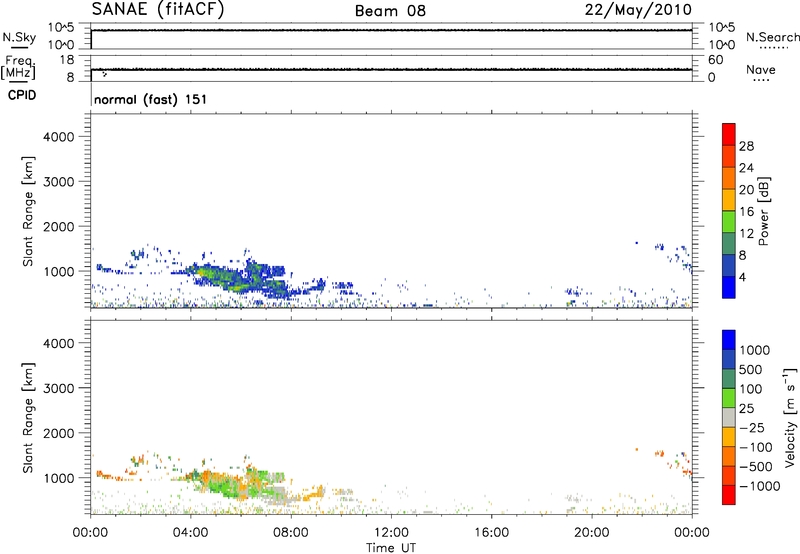Click the 8–12 dB teal Power swatch
The height and width of the screenshot is (554, 800).
pyautogui.click(x=729, y=244)
